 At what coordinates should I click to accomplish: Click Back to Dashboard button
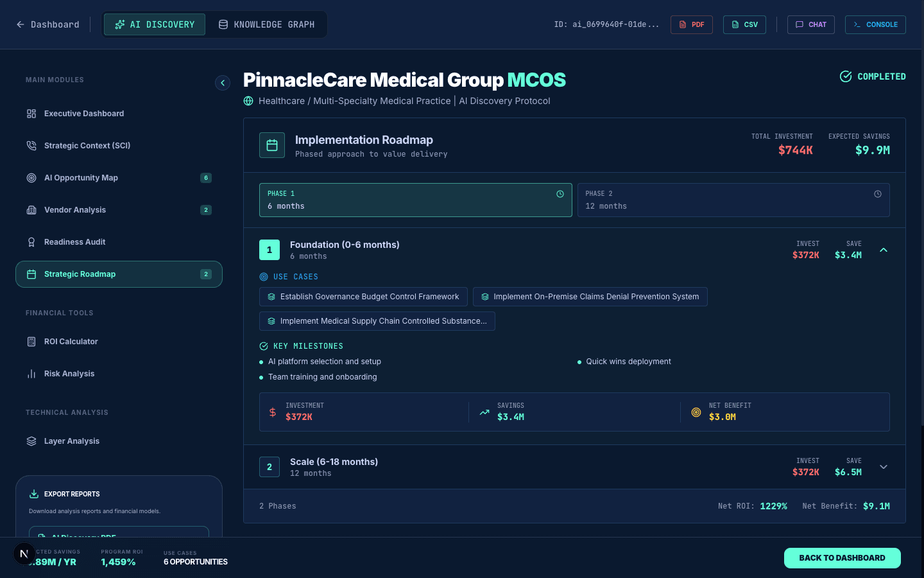(842, 558)
